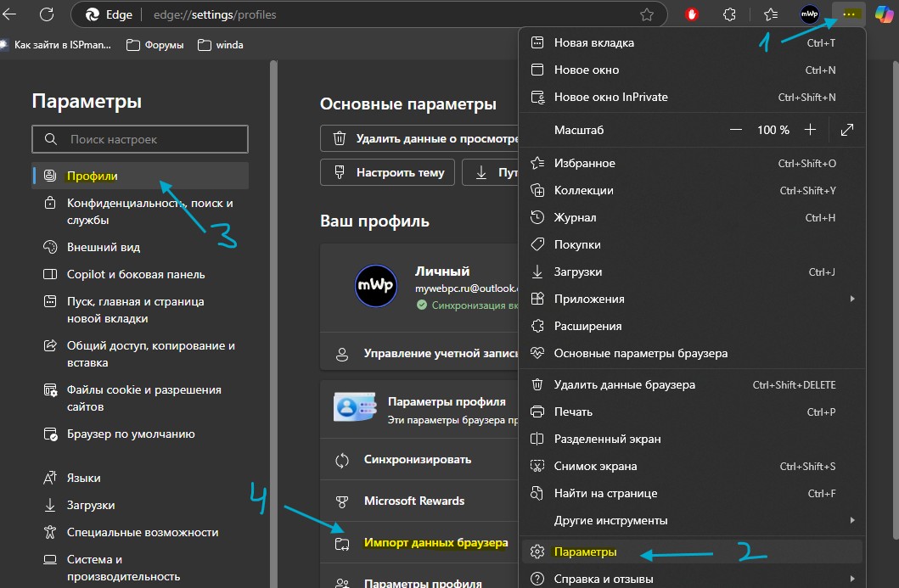Add page to favorites via star icon
Viewport: 899px width, 588px height.
tap(647, 15)
